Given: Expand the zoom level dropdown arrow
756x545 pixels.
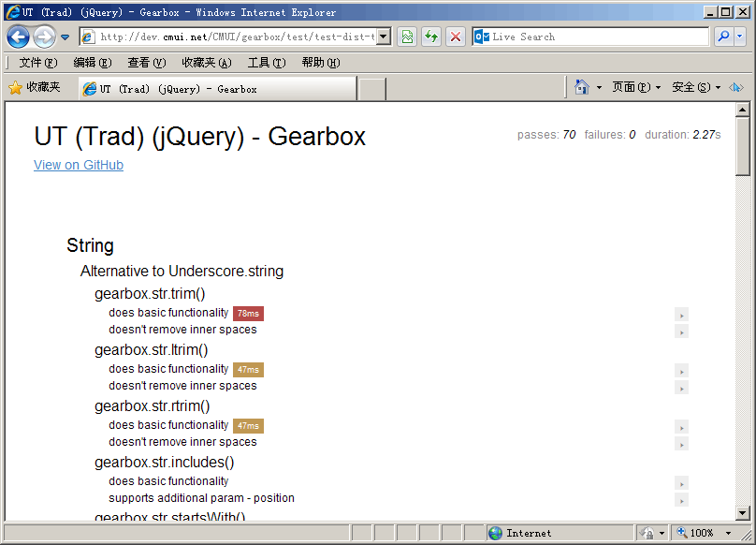Looking at the screenshot, I should 728,533.
